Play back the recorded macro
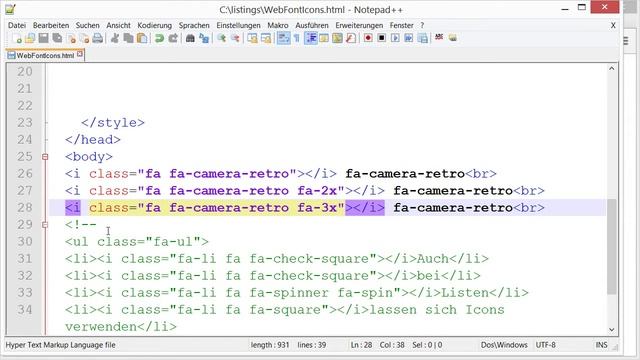Viewport: 640px width, 360px height. pos(395,38)
